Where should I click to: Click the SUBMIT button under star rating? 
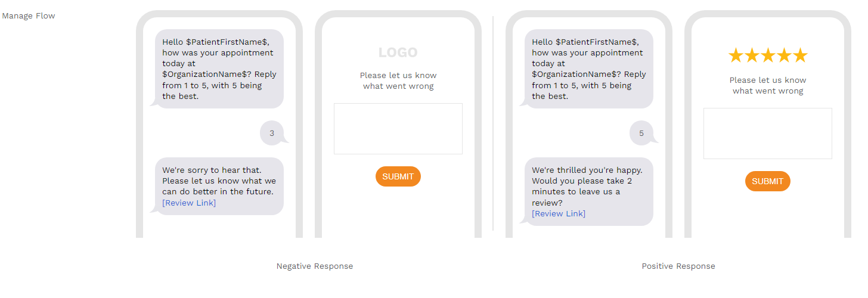tap(768, 181)
